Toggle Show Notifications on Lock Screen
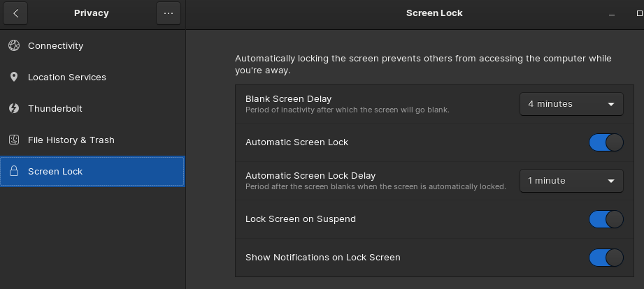644x289 pixels. click(x=606, y=258)
